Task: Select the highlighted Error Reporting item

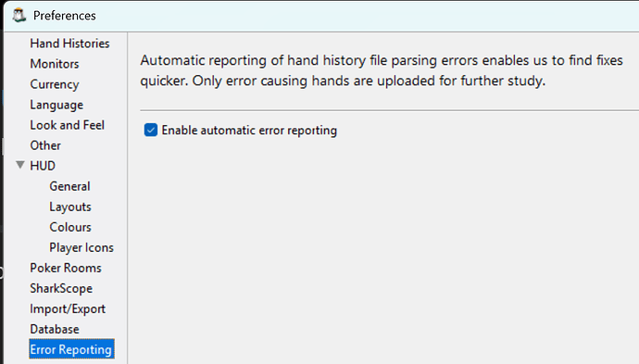Action: point(71,349)
